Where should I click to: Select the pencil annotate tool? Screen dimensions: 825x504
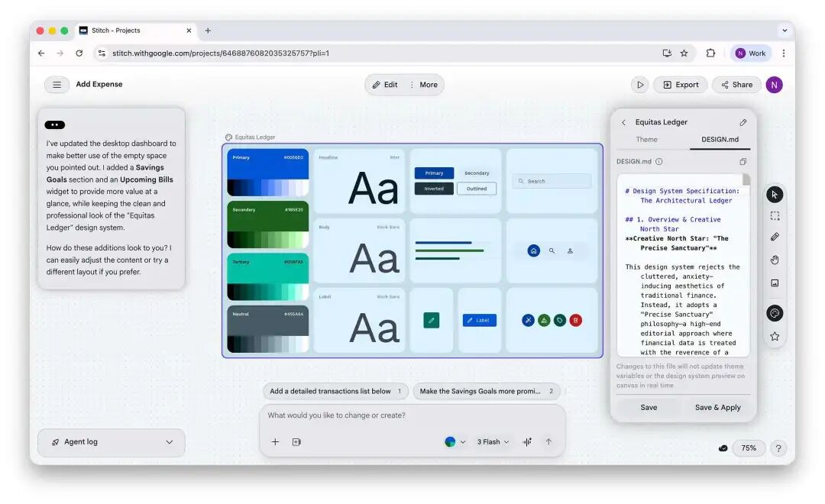tap(775, 237)
